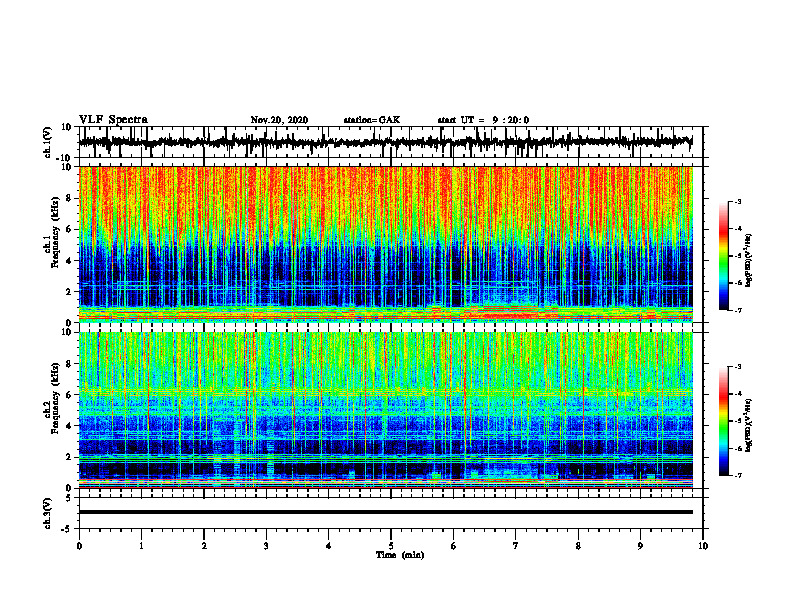Click the "4" tick on ch.2 frequency axis

(x=69, y=426)
